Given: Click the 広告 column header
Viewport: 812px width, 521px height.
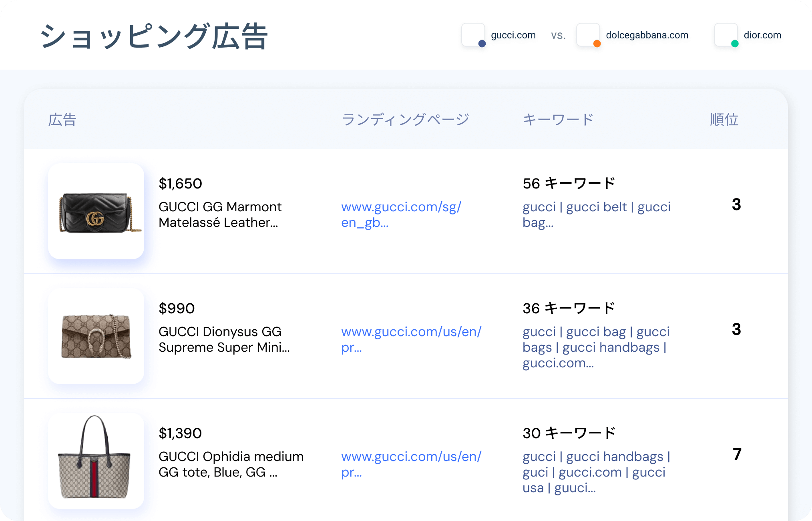Looking at the screenshot, I should (62, 120).
